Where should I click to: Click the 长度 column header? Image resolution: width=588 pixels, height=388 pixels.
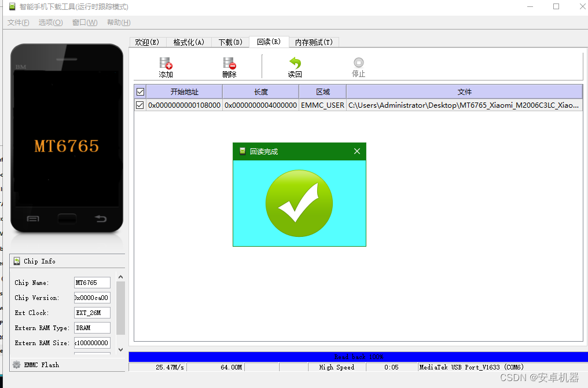260,91
